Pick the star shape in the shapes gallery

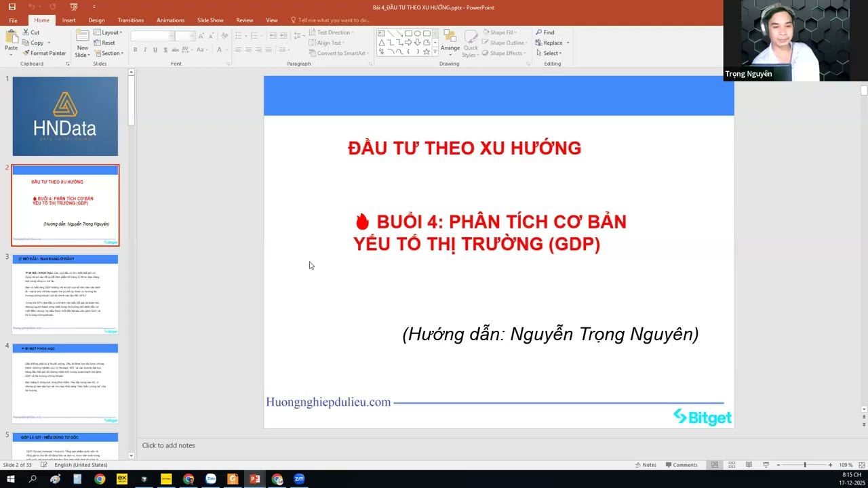426,52
